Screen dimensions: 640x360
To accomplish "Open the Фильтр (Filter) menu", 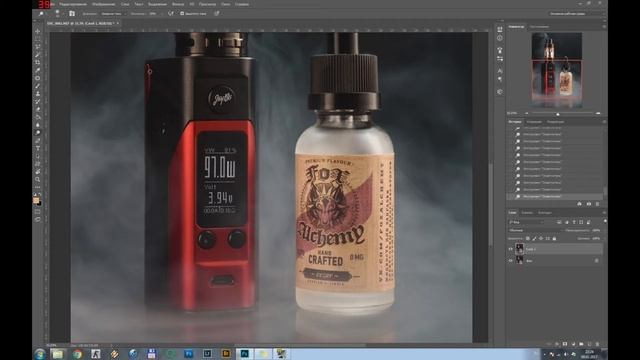I will pyautogui.click(x=178, y=4).
